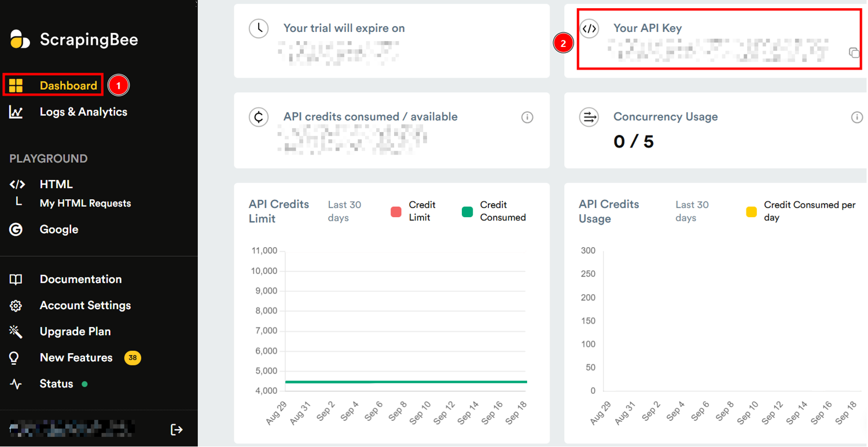Open Logs & Analytics page
Viewport: 868px width, 447px height.
83,112
